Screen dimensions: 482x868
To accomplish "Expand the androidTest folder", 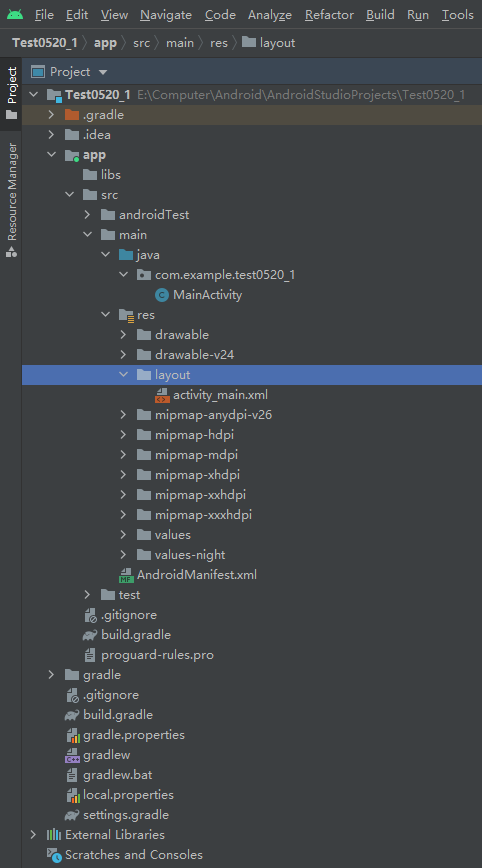I will pyautogui.click(x=87, y=215).
